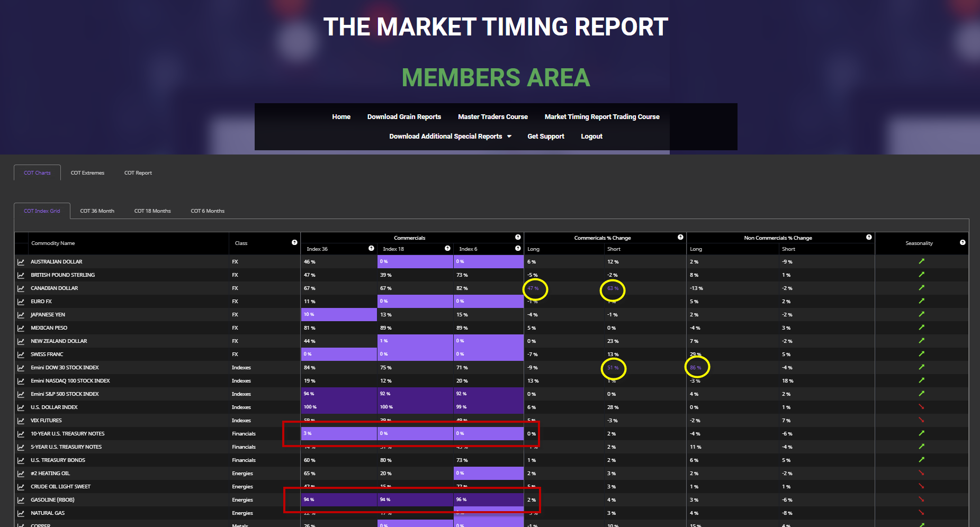Image resolution: width=980 pixels, height=527 pixels.
Task: Select the COT 36 Month tab
Action: pyautogui.click(x=97, y=211)
